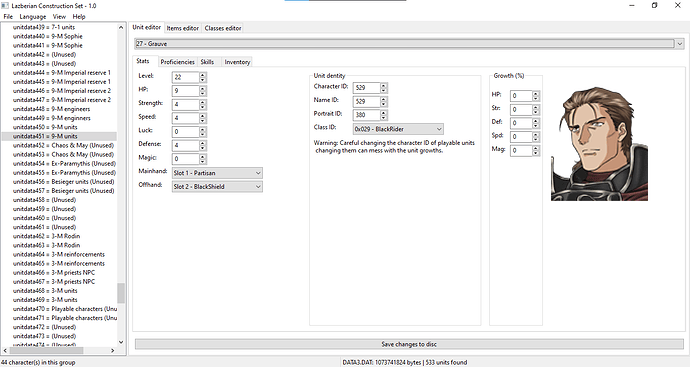This screenshot has height=367, width=690.
Task: Select unitdata456 = Besieger units (Unused)
Action: point(63,182)
